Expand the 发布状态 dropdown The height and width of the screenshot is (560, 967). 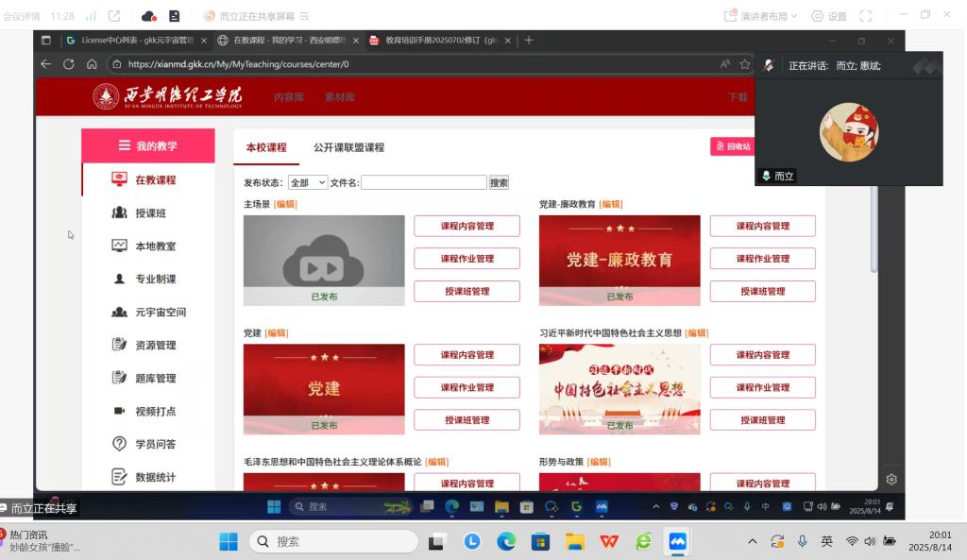click(308, 183)
